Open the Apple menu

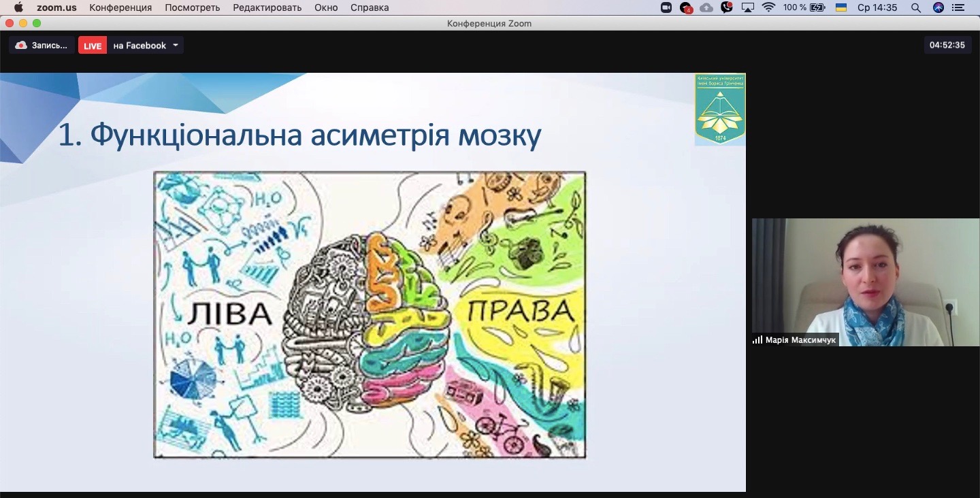coord(18,7)
